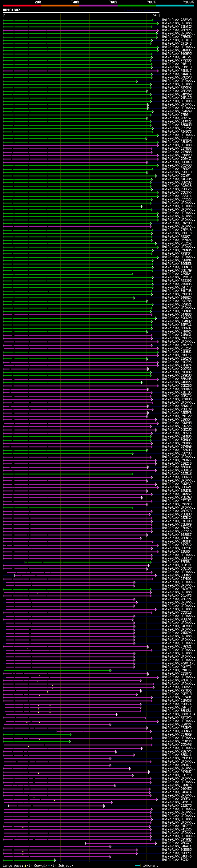Select the UniRef100_A8NWJ7 label
Viewport: 197px width, 868px height.
tap(177, 71)
